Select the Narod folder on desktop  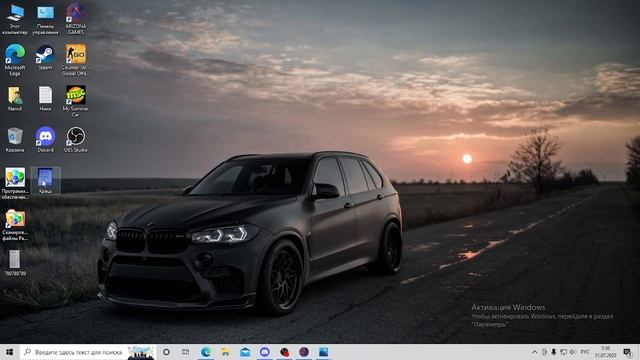click(x=15, y=99)
